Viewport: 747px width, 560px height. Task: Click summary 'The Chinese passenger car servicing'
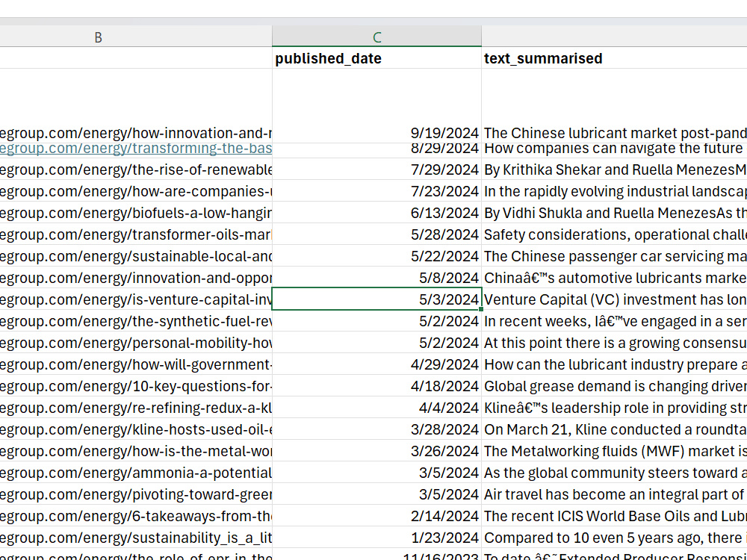614,256
